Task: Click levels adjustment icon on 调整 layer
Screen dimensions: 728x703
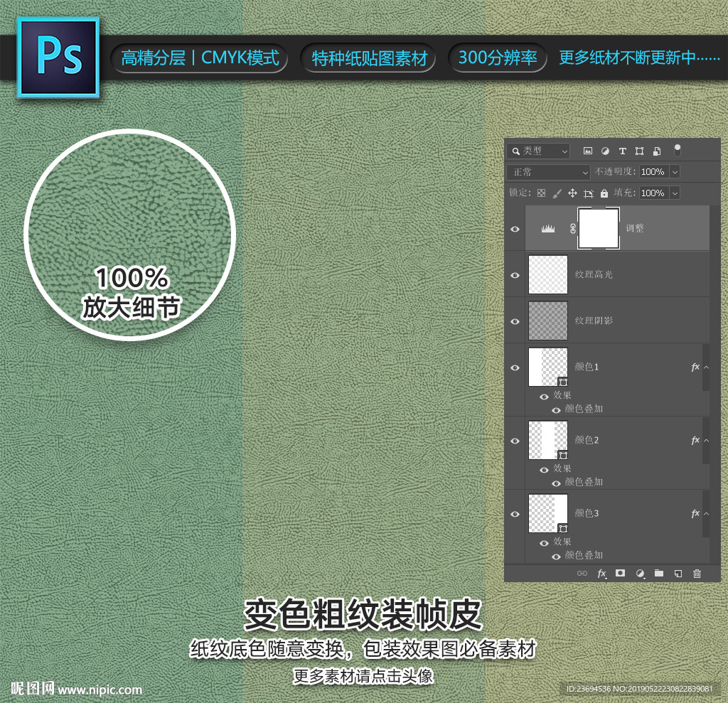Action: (x=548, y=228)
